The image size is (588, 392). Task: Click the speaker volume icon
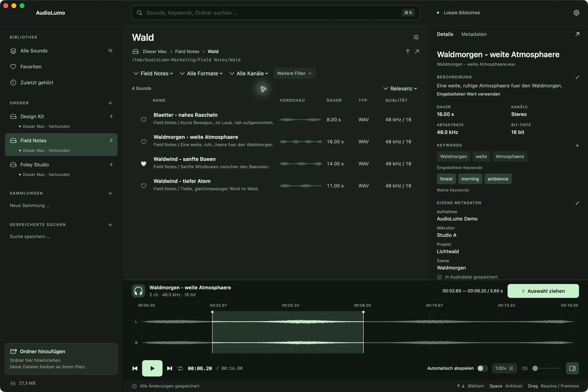point(525,368)
